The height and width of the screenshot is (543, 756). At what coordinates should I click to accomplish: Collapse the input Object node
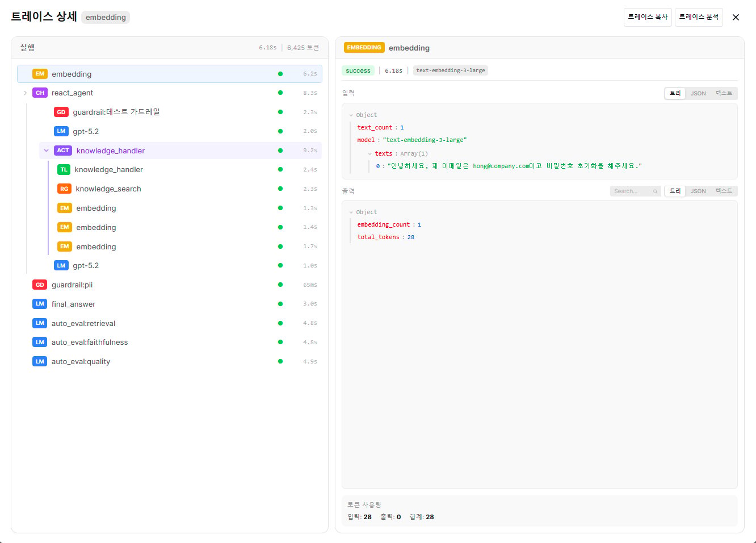click(x=351, y=115)
